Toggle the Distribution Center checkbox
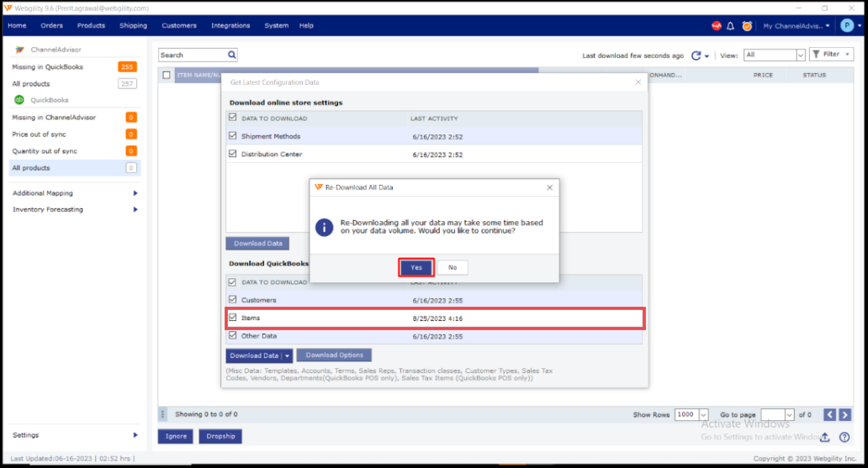Screen dimensions: 868x468 tap(232, 153)
